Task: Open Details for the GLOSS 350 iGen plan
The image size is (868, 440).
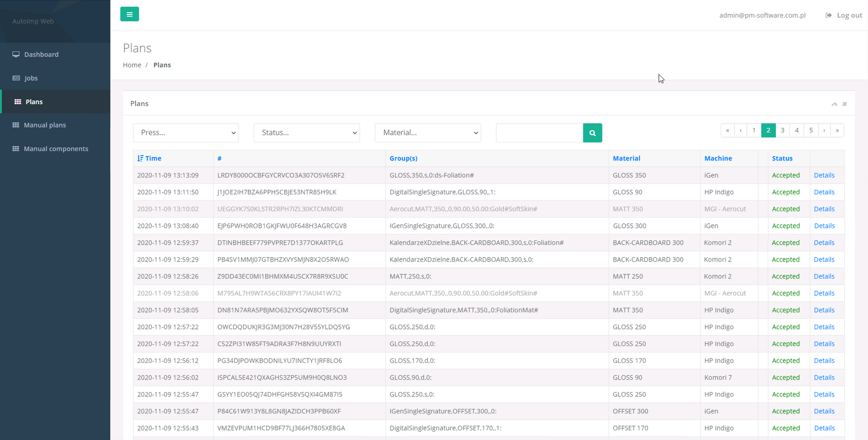Action: (824, 175)
